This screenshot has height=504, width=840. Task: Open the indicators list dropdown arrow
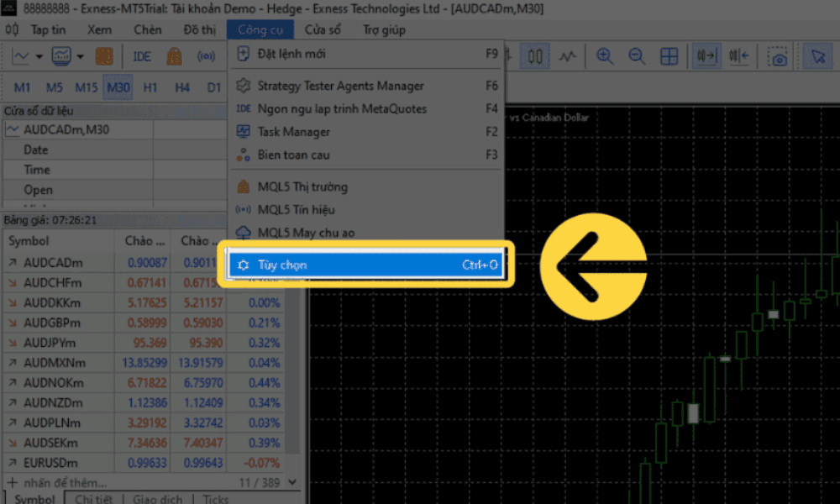click(x=81, y=57)
